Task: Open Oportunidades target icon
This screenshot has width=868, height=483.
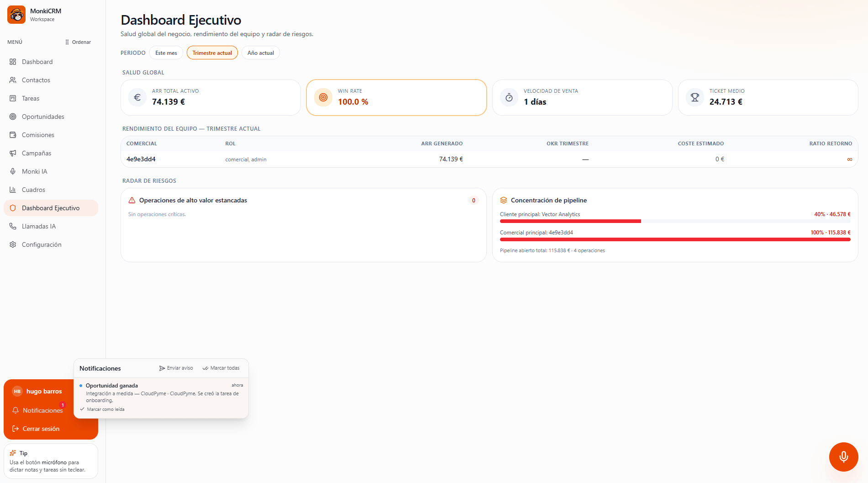Action: tap(13, 117)
